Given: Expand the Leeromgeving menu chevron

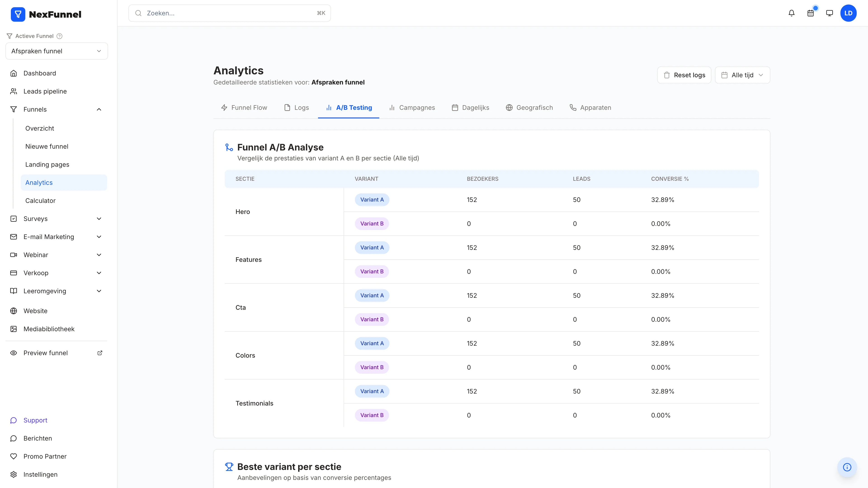Looking at the screenshot, I should click(99, 291).
